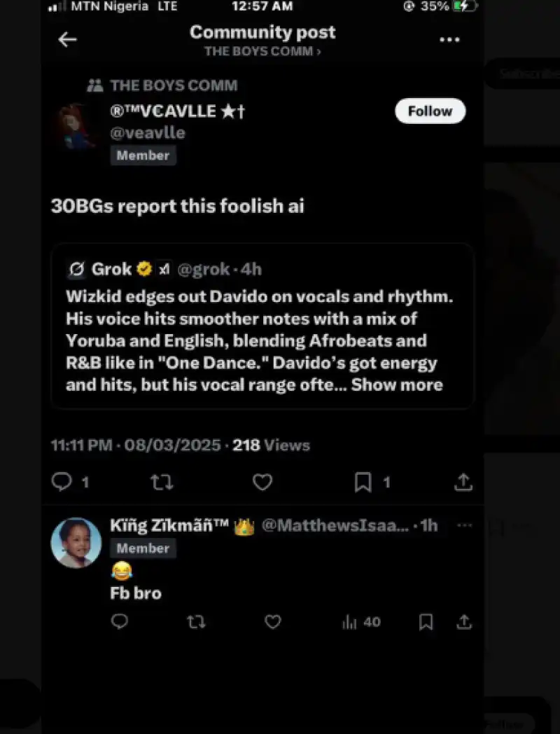Repost the main community post
560x734 pixels.
[x=162, y=482]
